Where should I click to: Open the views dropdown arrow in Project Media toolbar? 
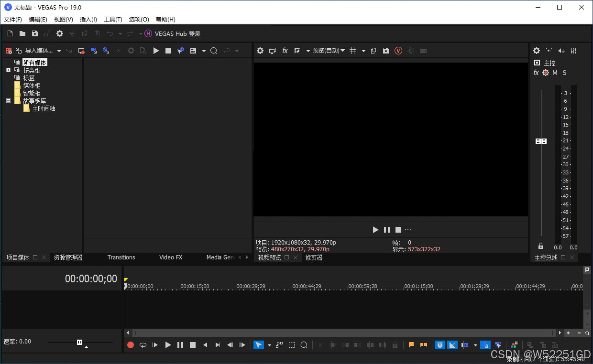(x=204, y=51)
